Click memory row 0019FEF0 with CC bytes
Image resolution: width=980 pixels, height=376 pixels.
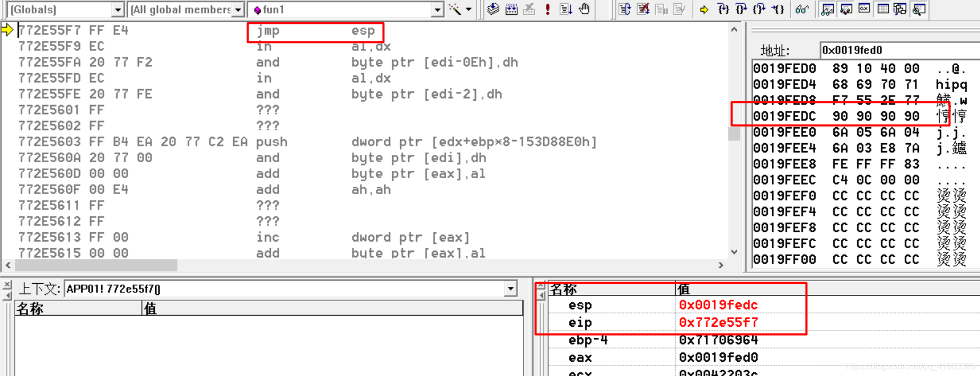point(859,196)
